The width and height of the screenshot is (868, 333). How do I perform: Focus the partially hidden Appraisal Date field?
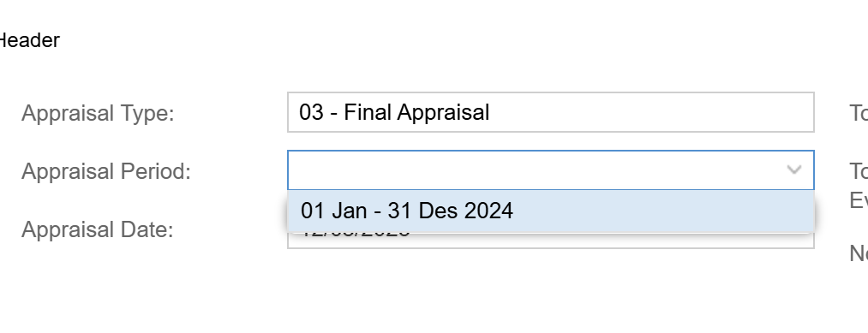(551, 240)
